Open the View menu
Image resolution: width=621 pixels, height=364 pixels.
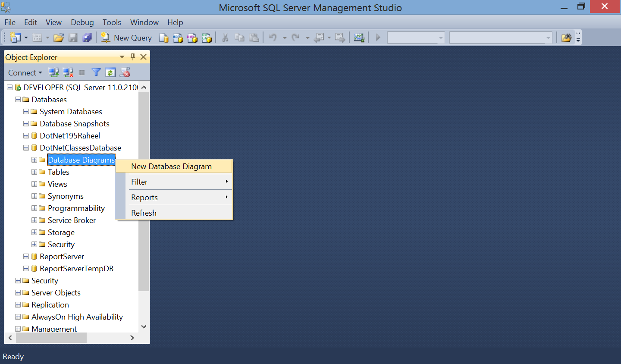[x=53, y=22]
